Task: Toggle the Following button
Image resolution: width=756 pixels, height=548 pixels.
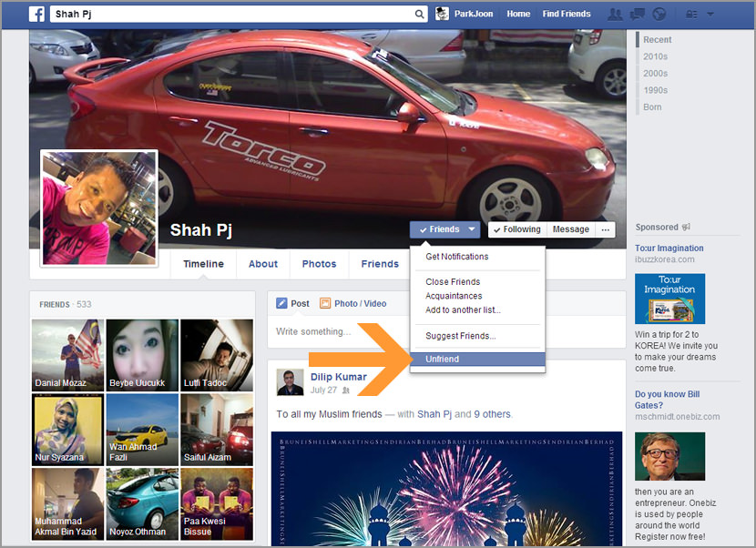Action: point(516,229)
